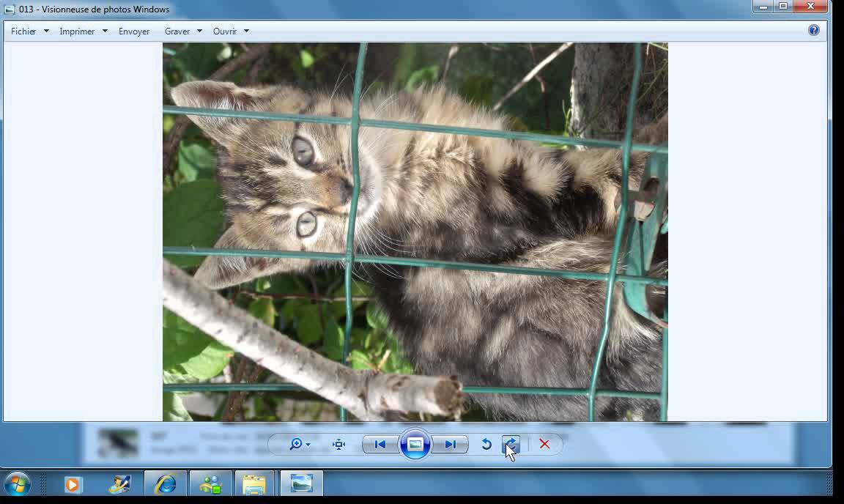Open the Fichier menu
The height and width of the screenshot is (504, 844).
pyautogui.click(x=23, y=31)
